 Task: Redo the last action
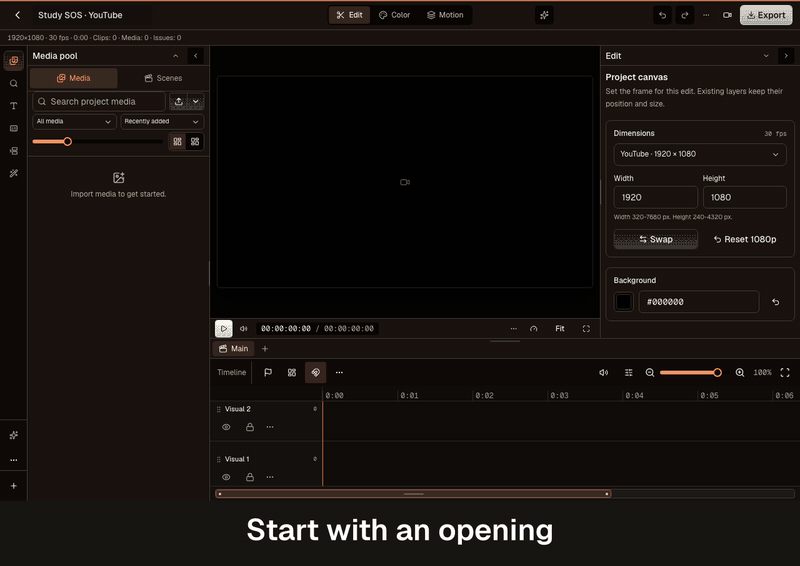(x=685, y=15)
